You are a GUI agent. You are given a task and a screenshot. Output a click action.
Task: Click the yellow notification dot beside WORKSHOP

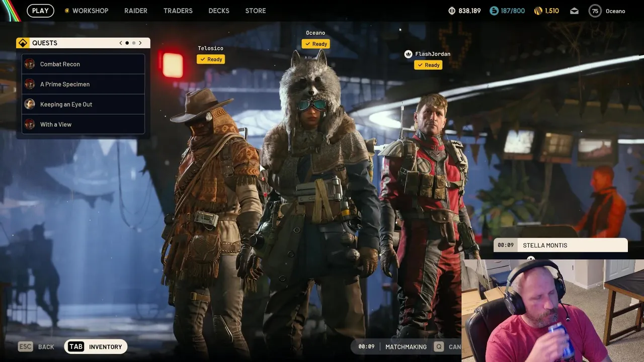(x=67, y=11)
